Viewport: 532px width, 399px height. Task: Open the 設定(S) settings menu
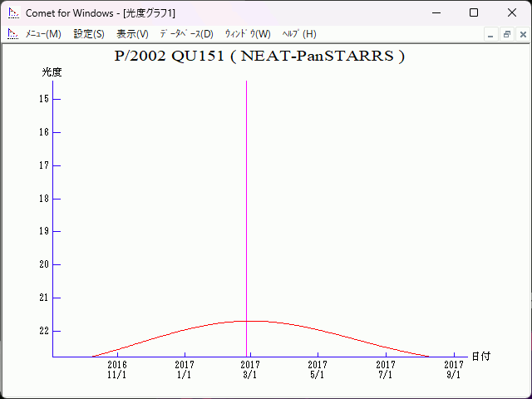(89, 34)
